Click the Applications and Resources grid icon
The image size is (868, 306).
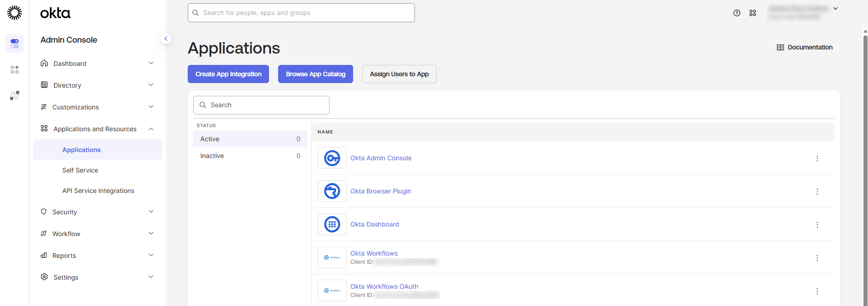pyautogui.click(x=44, y=128)
